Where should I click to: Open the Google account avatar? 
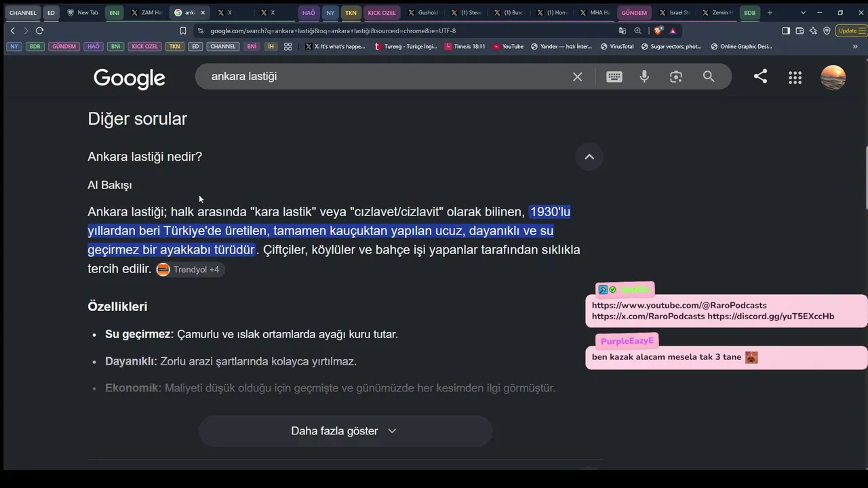pos(833,77)
